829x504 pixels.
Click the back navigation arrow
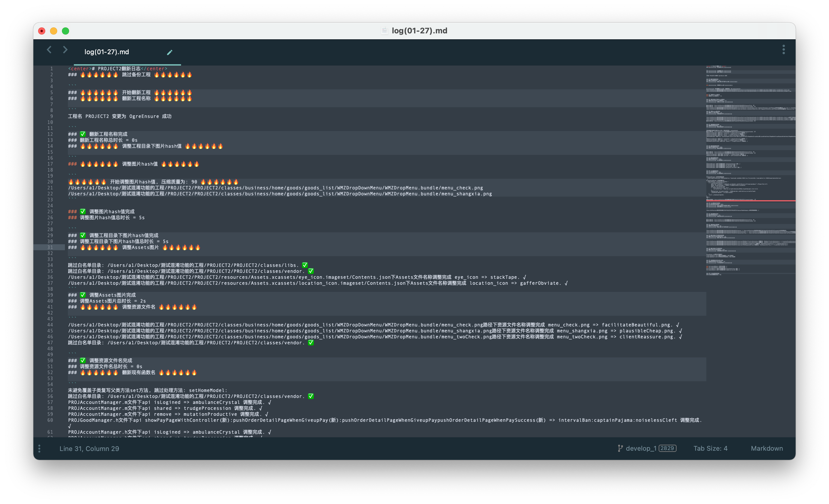[x=49, y=50]
